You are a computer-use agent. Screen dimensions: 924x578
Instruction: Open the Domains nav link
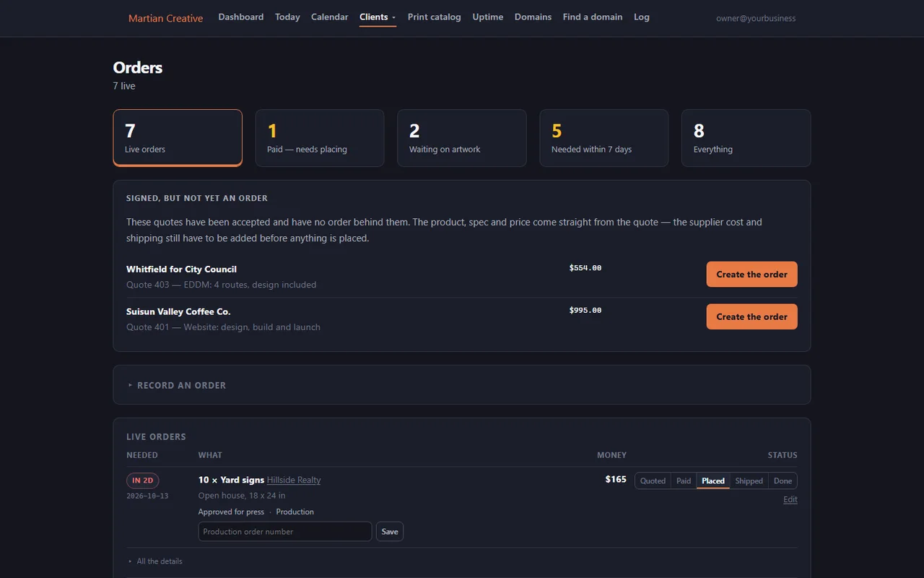[x=533, y=17]
